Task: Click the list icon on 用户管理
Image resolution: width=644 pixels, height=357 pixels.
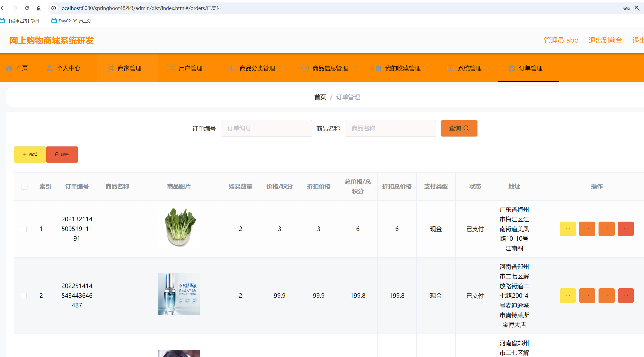Action: (x=171, y=68)
